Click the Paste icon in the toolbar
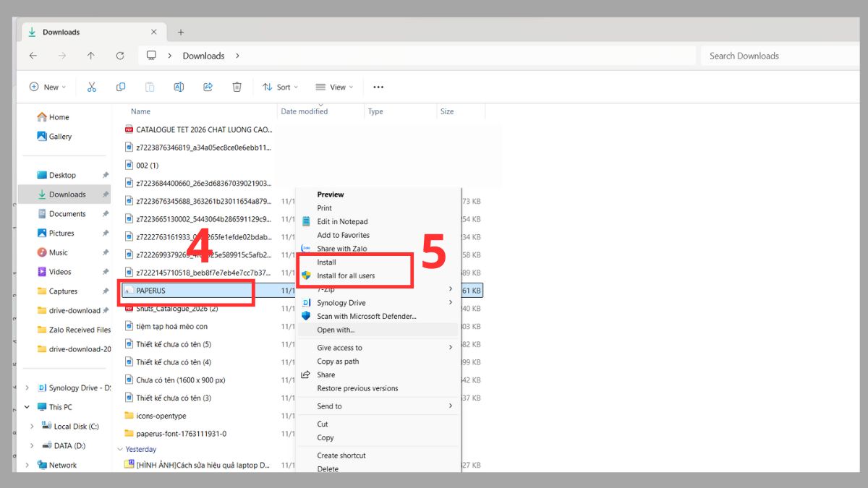The width and height of the screenshot is (868, 488). point(150,86)
